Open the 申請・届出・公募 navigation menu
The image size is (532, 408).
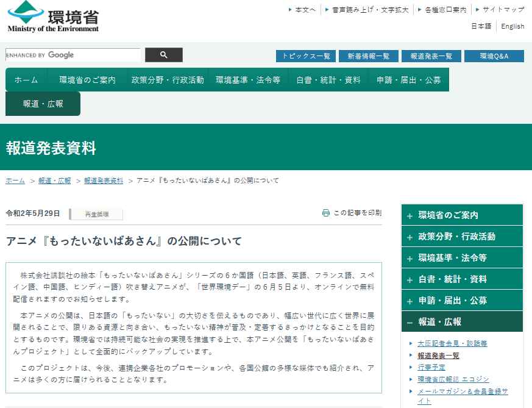pyautogui.click(x=408, y=80)
